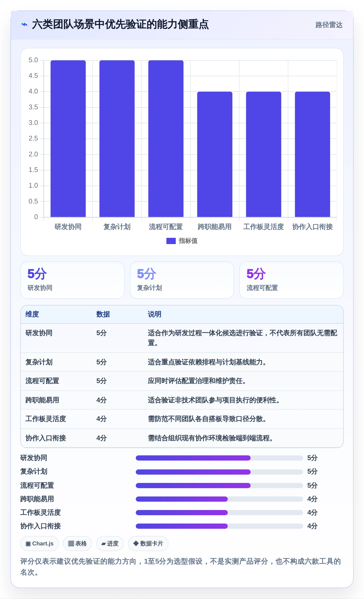The width and height of the screenshot is (364, 599).
Task: Select the 流程可配置 cell in the table
Action: click(x=42, y=381)
